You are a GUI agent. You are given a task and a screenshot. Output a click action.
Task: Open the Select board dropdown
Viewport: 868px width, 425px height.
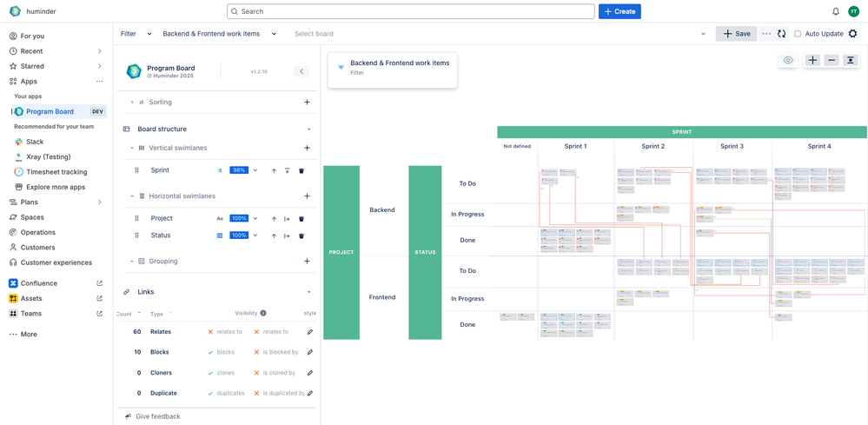[x=500, y=34]
